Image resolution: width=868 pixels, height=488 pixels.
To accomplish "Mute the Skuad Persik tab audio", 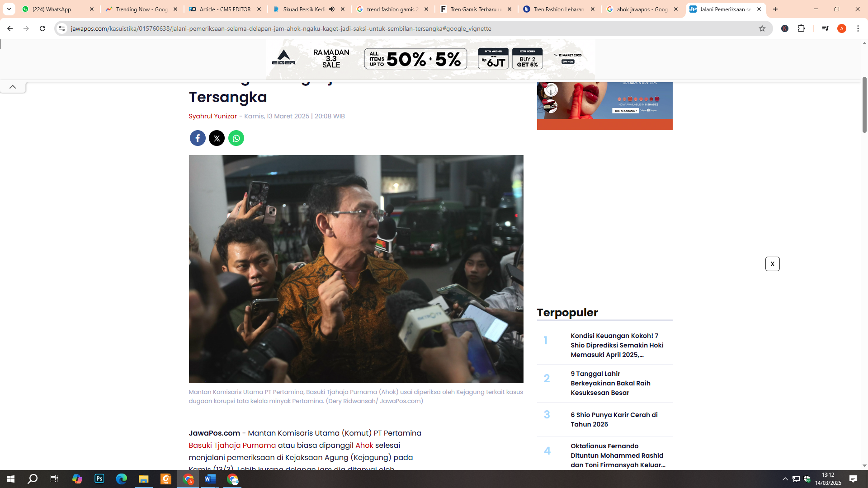I will 332,9.
